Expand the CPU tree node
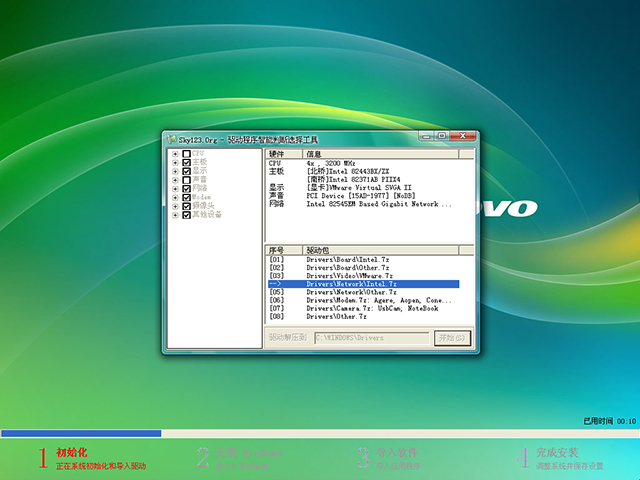 (175, 154)
